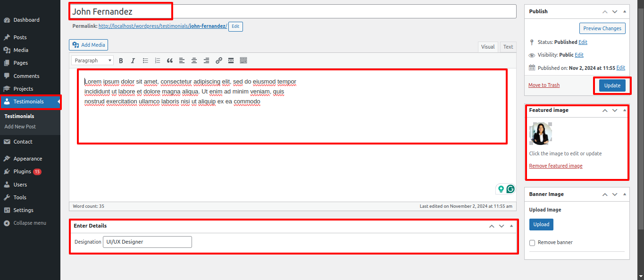Open the john-fernandez permalink URL
The width and height of the screenshot is (644, 280).
click(163, 26)
